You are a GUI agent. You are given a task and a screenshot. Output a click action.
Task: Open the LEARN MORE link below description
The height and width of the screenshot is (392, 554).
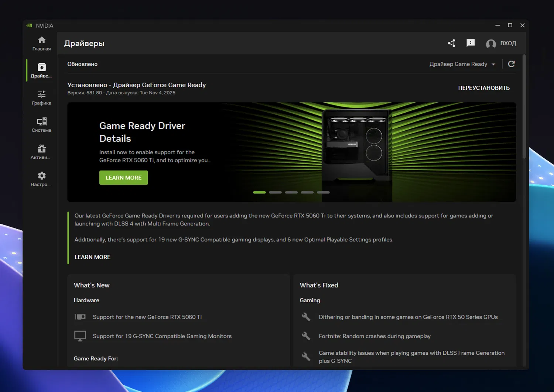92,257
